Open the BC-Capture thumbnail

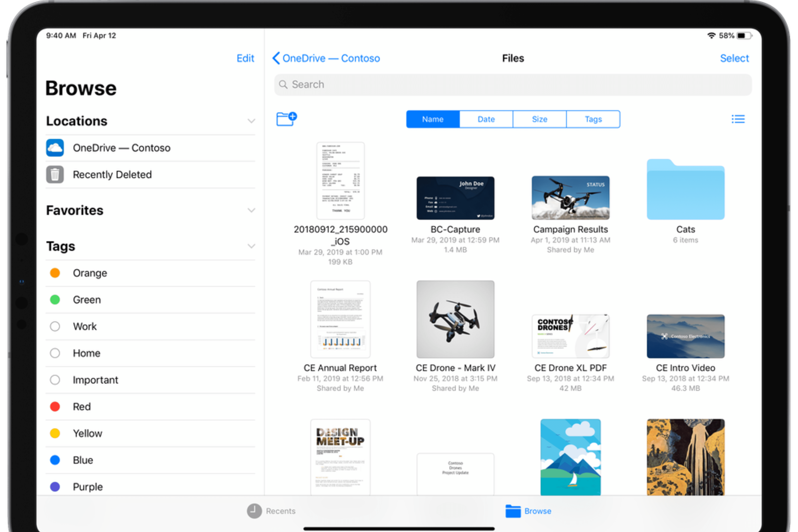tap(455, 198)
